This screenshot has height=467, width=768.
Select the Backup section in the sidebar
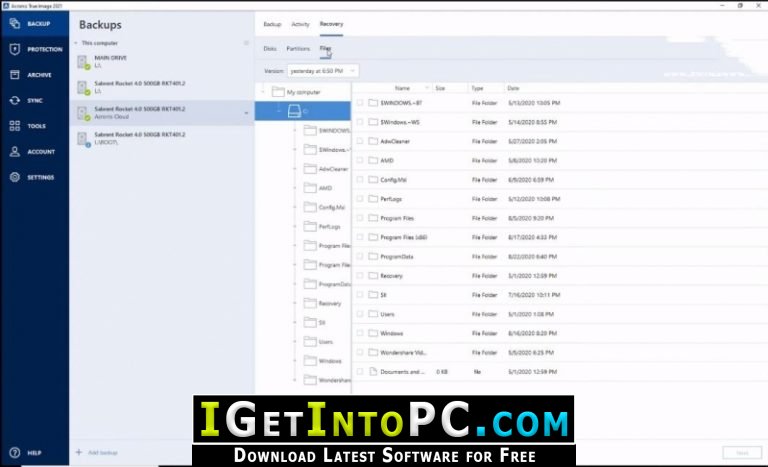coord(35,24)
